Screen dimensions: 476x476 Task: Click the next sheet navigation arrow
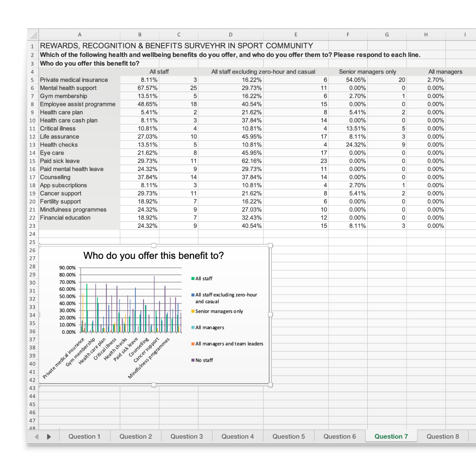tap(49, 437)
